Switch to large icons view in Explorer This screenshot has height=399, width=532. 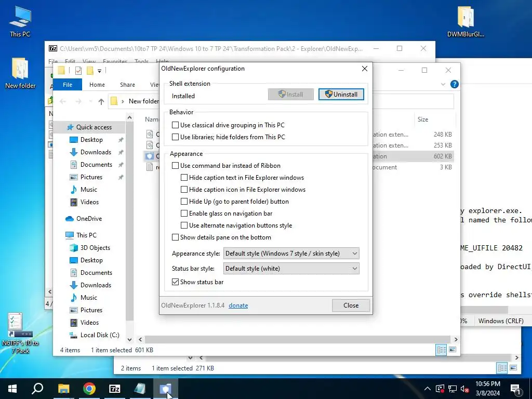click(x=453, y=350)
